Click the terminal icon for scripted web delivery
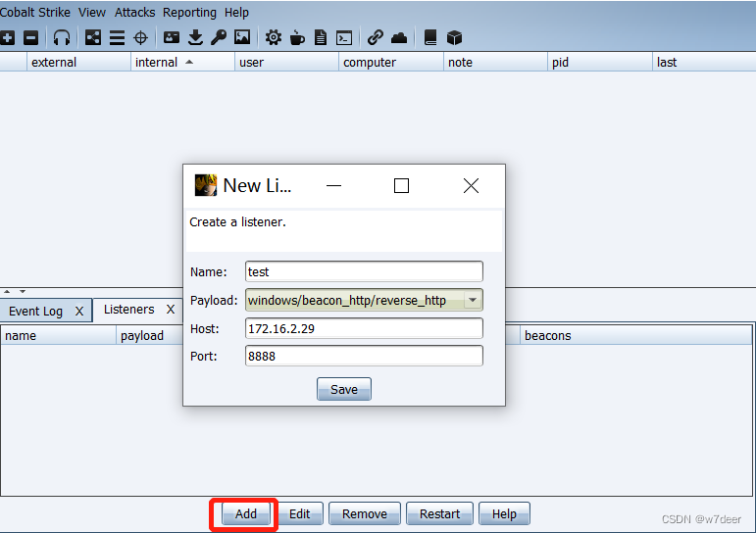 coord(344,37)
